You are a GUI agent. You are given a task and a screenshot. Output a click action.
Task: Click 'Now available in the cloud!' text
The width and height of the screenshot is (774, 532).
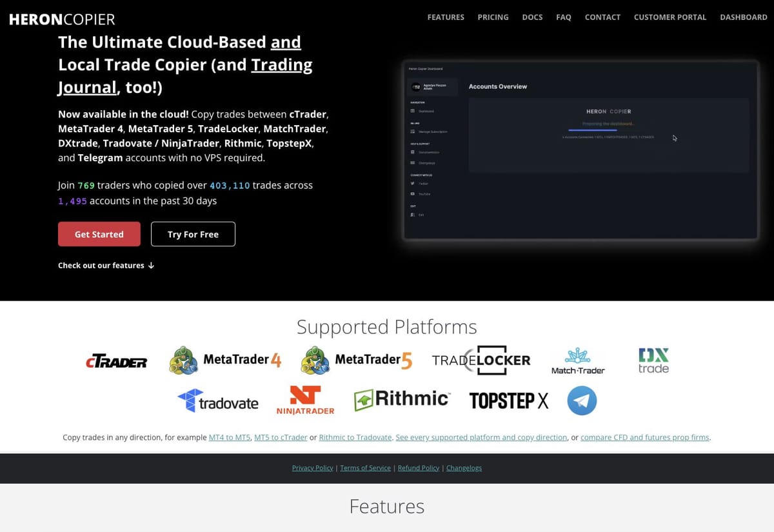tap(123, 114)
